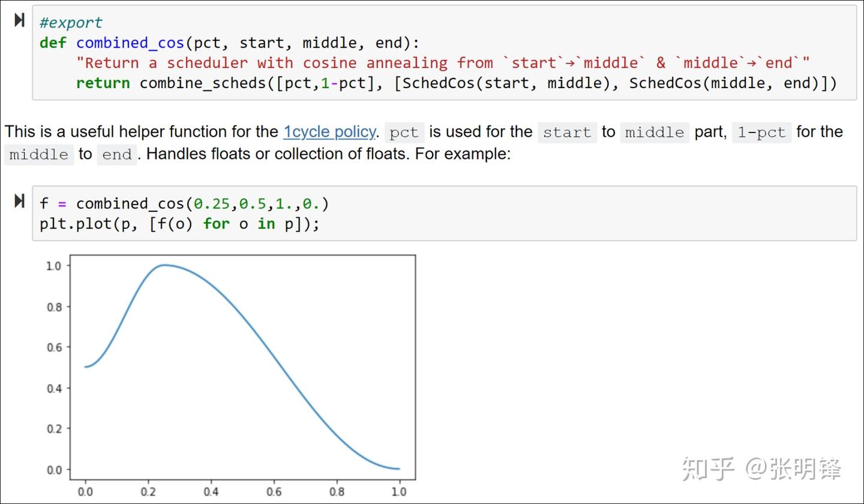Run the combined_cos plot cell with its icon

pos(19,200)
